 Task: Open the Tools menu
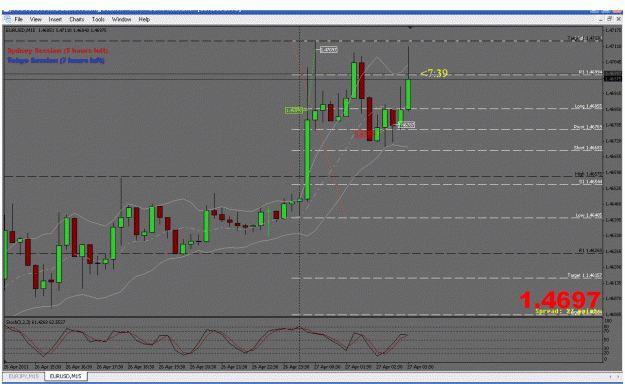pyautogui.click(x=98, y=19)
